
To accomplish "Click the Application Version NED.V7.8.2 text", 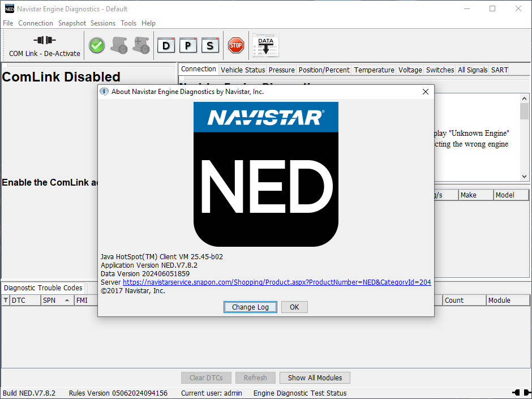I will coord(149,265).
